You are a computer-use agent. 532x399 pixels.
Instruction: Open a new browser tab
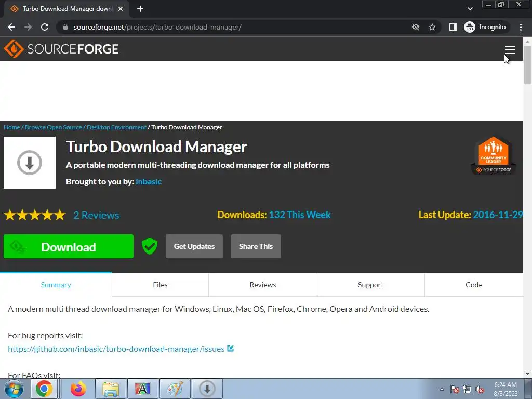[140, 9]
